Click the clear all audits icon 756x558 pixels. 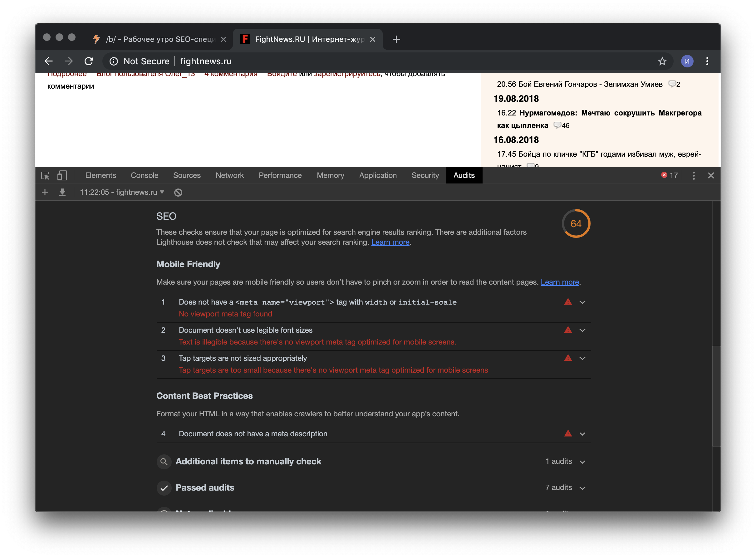[x=178, y=193]
